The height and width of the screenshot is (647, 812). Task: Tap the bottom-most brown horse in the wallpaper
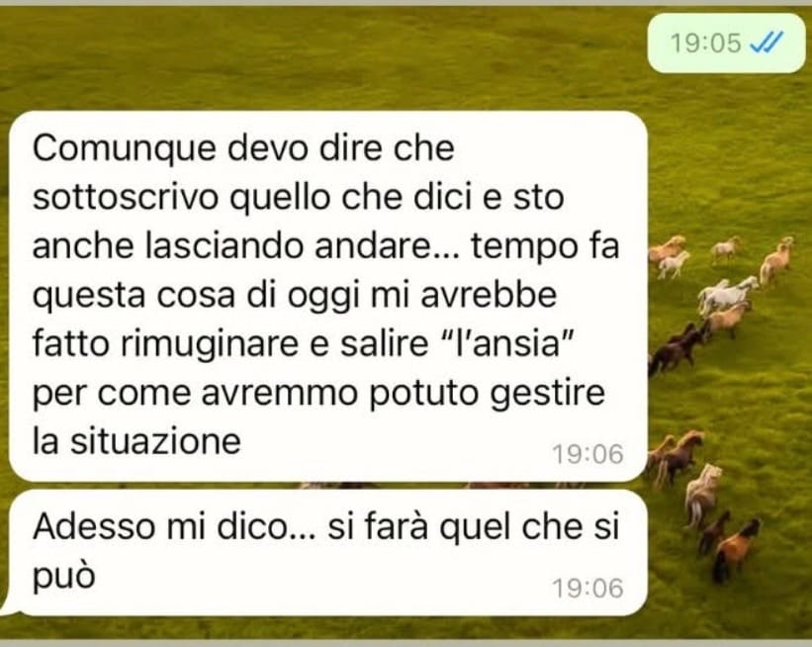(736, 550)
